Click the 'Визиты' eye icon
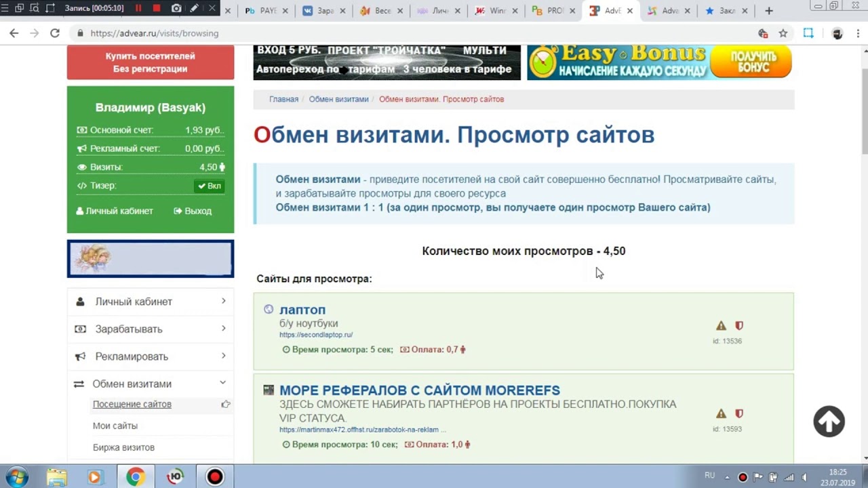868x488 pixels. [82, 167]
